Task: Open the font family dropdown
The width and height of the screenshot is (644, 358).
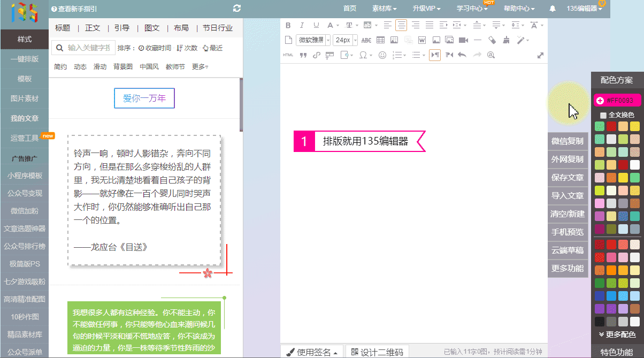Action: pyautogui.click(x=312, y=40)
